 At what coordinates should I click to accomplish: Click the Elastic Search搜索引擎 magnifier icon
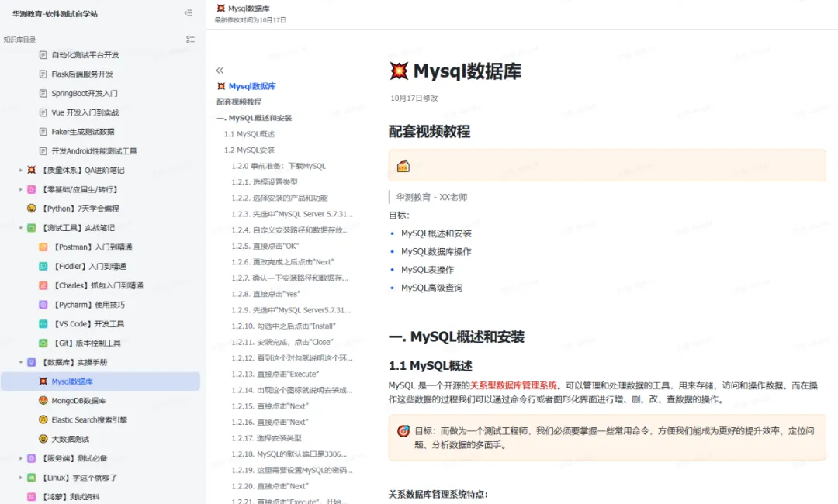pos(44,420)
